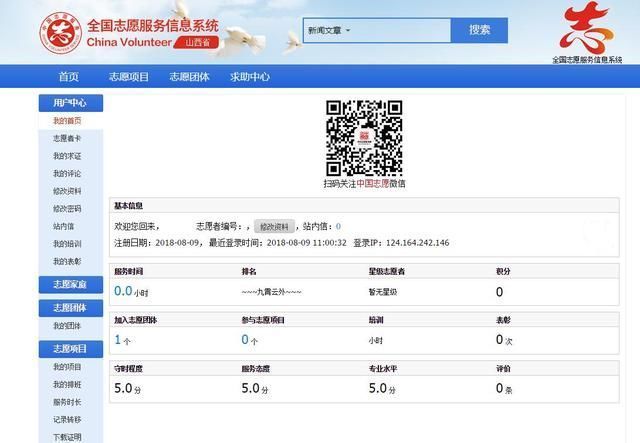Image resolution: width=640 pixels, height=443 pixels.
Task: Open the 首页 nav item
Action: pyautogui.click(x=69, y=76)
